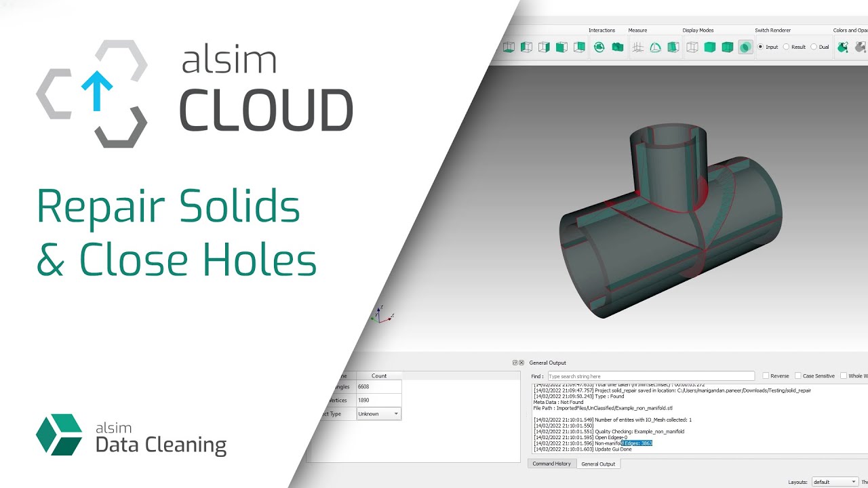Select the Result renderer radio button
Screen dimensions: 868x488
[x=786, y=47]
